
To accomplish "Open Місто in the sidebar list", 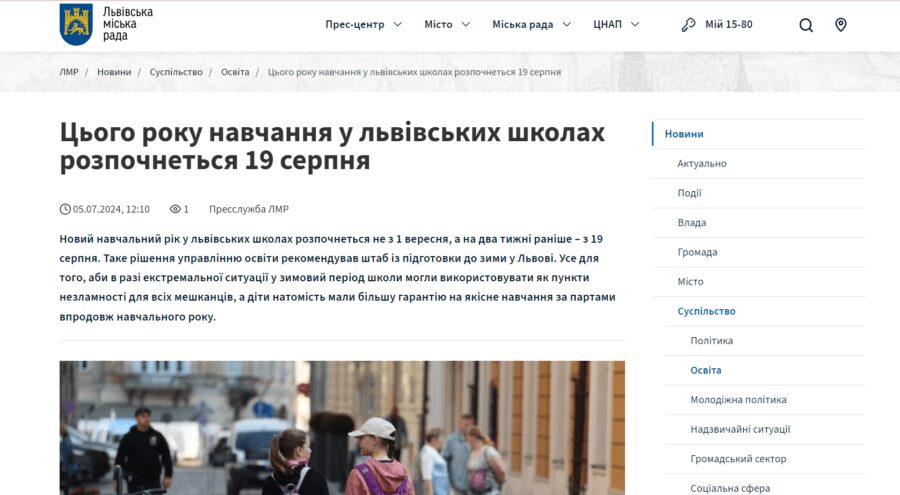I will coord(690,281).
